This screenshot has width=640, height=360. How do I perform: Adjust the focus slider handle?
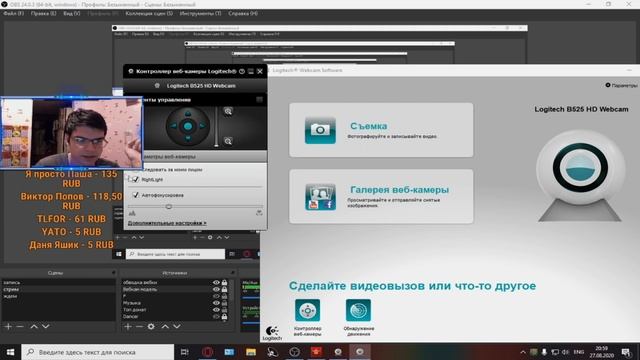coord(168,207)
